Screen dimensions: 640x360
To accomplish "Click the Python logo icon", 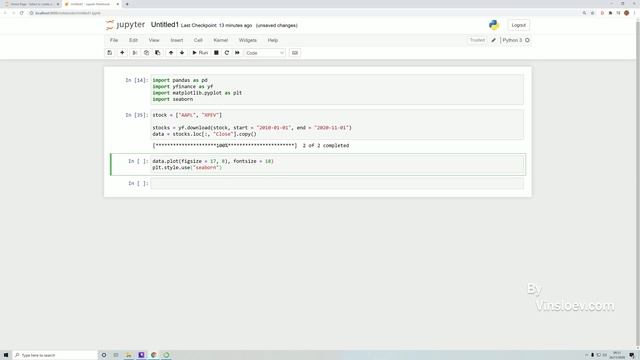I will [494, 25].
